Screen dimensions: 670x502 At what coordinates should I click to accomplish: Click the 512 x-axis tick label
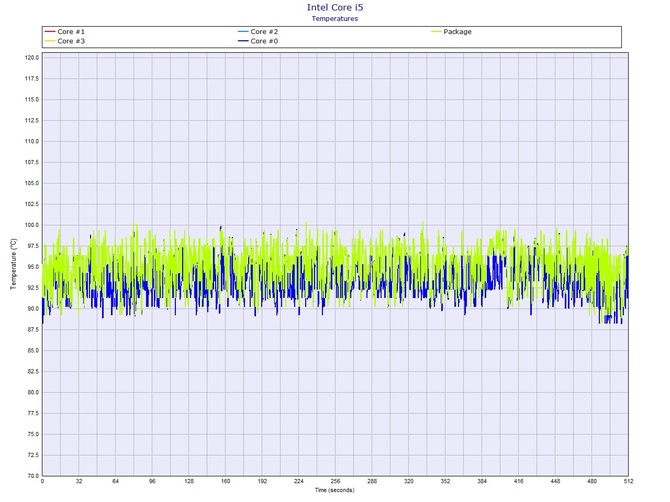(x=628, y=481)
